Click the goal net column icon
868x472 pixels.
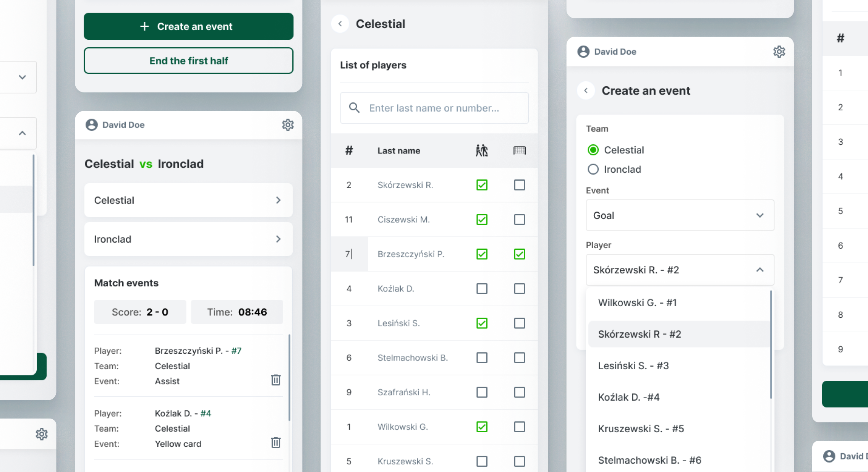pos(520,150)
